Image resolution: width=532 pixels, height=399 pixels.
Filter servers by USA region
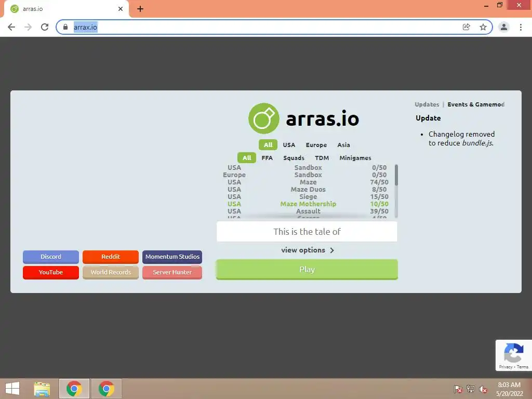point(289,145)
